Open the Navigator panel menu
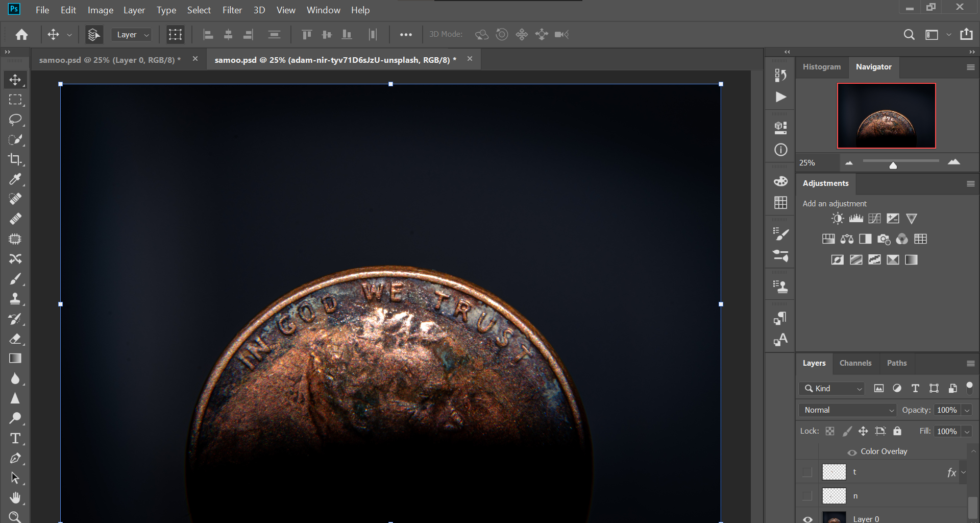The image size is (980, 523). 971,67
